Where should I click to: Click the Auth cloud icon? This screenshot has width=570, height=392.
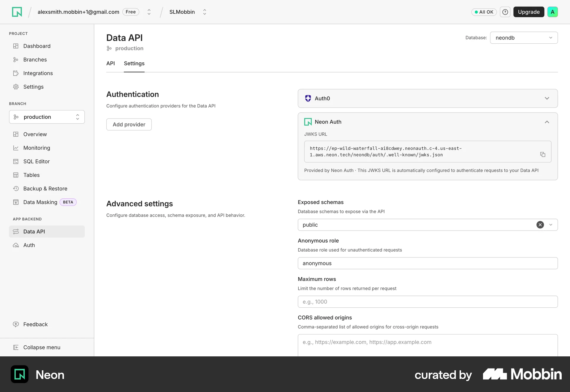[16, 245]
